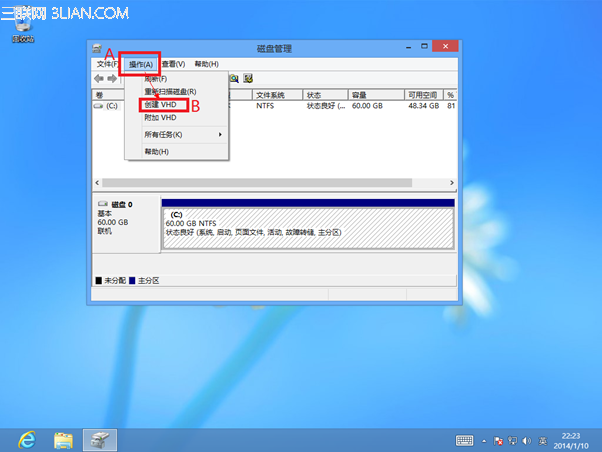This screenshot has height=452, width=602.
Task: Click the Back arrow toolbar icon
Action: tap(99, 78)
